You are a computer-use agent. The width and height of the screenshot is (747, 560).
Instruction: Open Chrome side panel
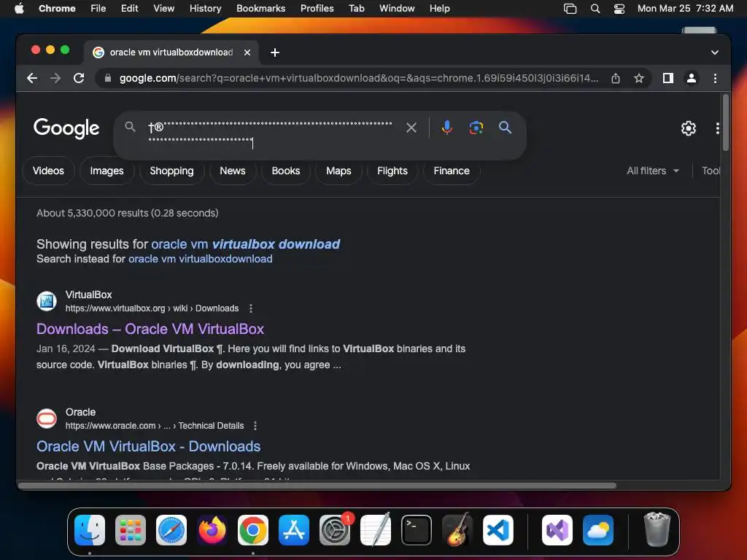pos(668,78)
